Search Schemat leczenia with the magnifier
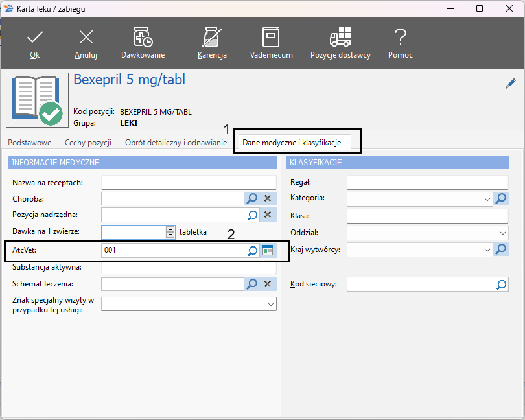The width and height of the screenshot is (525, 420). click(251, 284)
